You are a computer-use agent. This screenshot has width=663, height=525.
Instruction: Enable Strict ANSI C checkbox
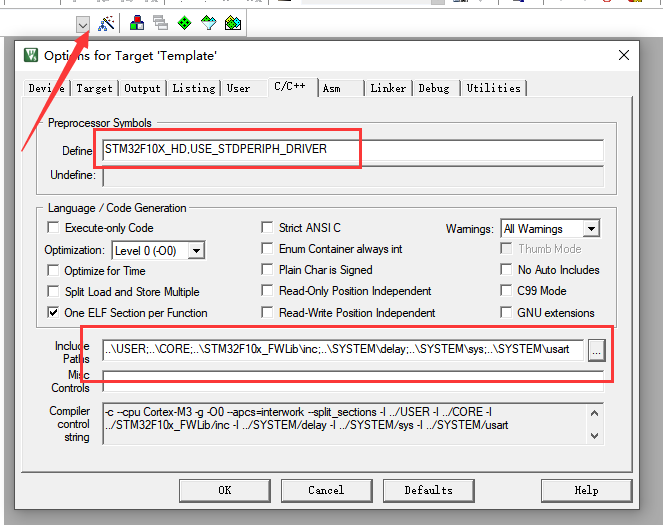click(267, 227)
